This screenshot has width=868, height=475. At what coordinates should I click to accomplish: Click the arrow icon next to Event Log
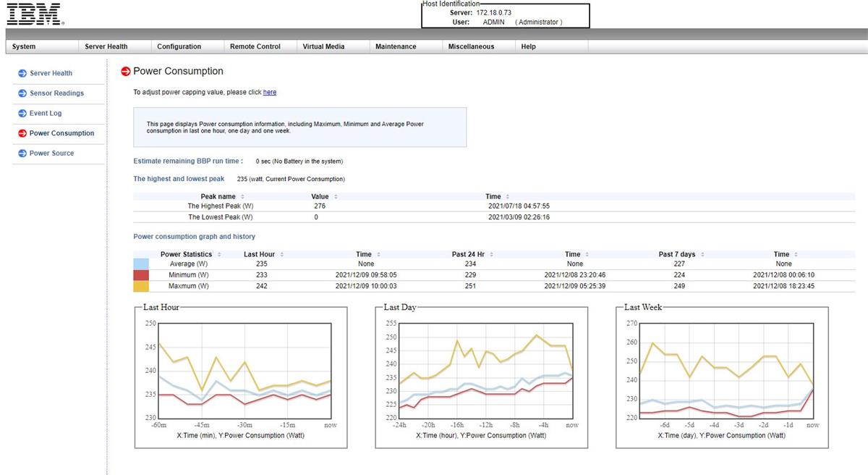pyautogui.click(x=22, y=113)
